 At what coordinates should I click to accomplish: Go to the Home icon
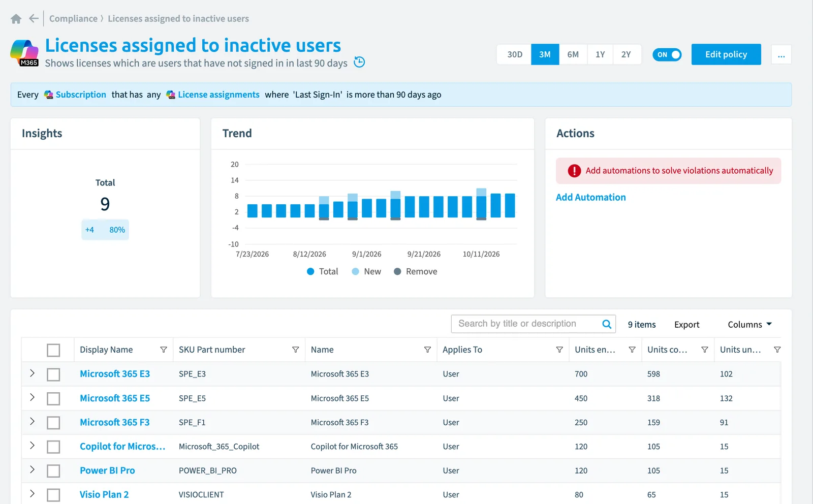[16, 19]
